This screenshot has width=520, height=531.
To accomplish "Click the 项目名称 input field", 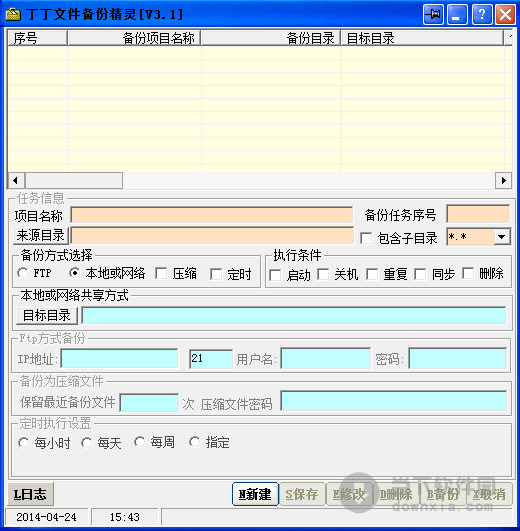I will coord(212,215).
